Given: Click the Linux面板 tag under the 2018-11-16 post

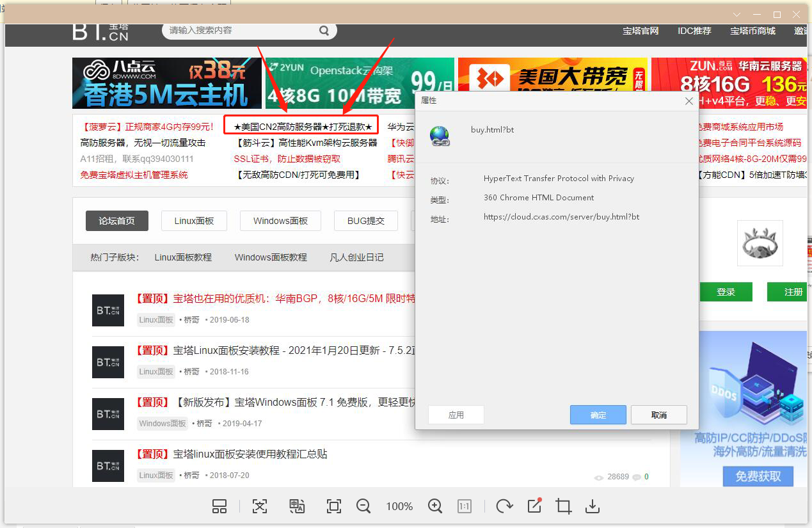Looking at the screenshot, I should tap(156, 372).
